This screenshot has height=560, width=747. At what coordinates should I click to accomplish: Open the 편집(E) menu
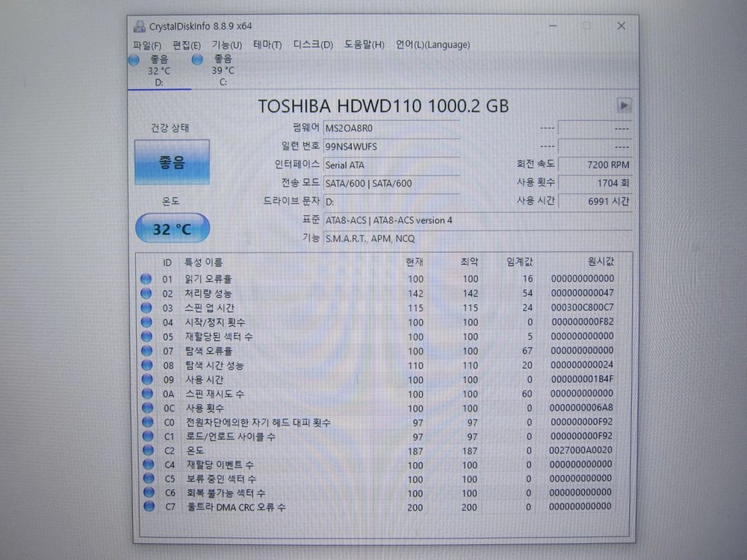[186, 46]
